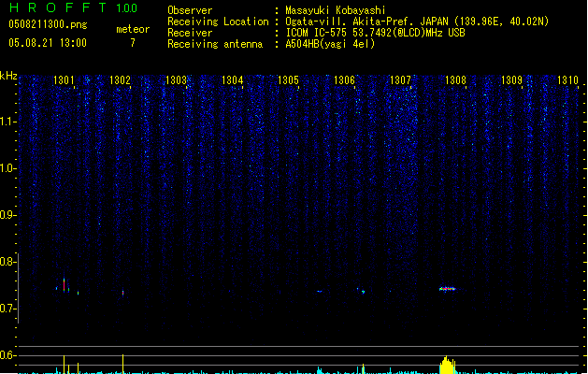Click the 1307 time marker

pyautogui.click(x=400, y=80)
